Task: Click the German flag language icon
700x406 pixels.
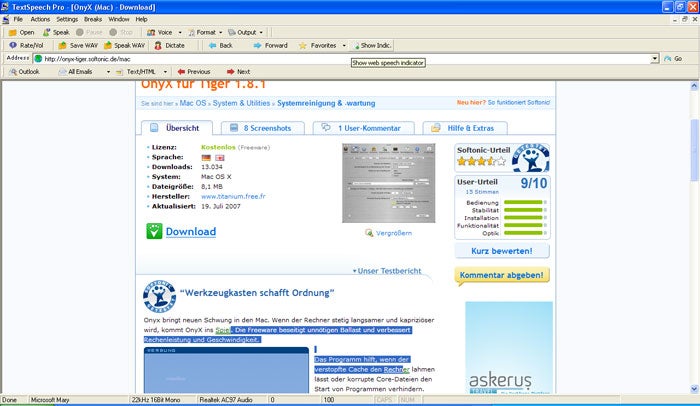Action: (x=206, y=158)
